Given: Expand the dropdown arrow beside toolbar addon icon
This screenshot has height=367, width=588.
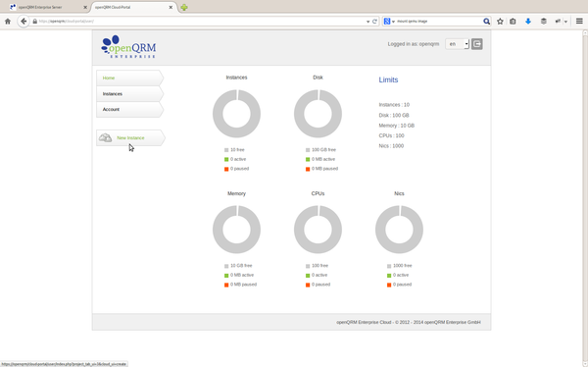Looking at the screenshot, I should (x=565, y=22).
